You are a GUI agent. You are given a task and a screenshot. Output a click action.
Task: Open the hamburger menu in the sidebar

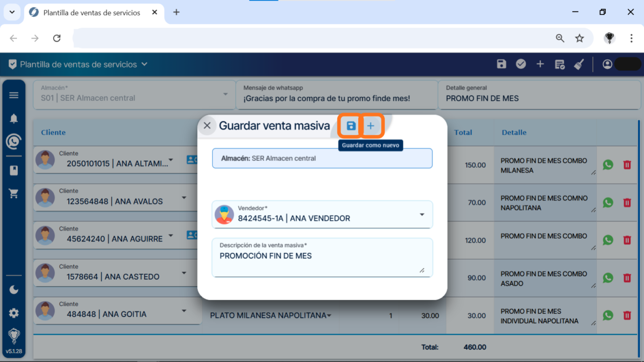click(x=14, y=95)
